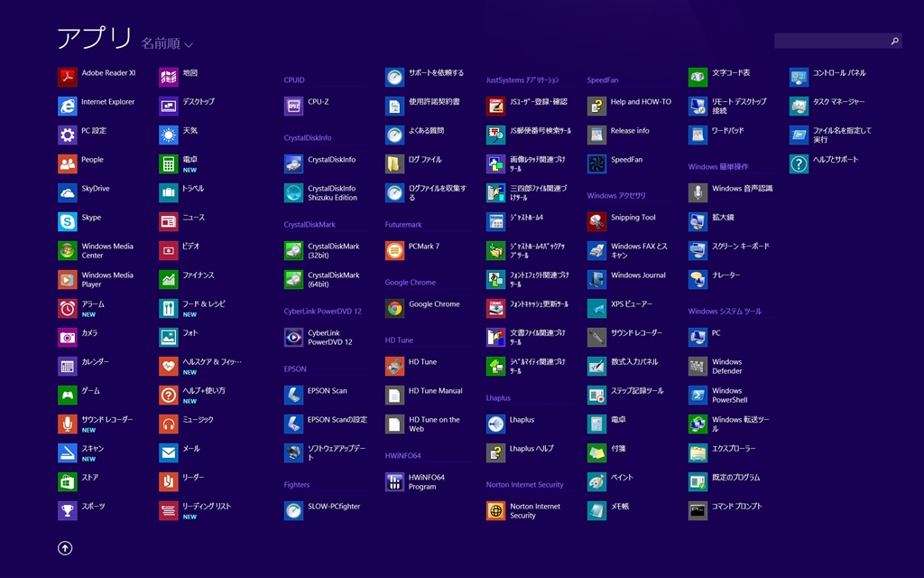Viewport: 924px width, 578px height.
Task: Open エクスプローラー (File Explorer)
Action: (x=722, y=453)
